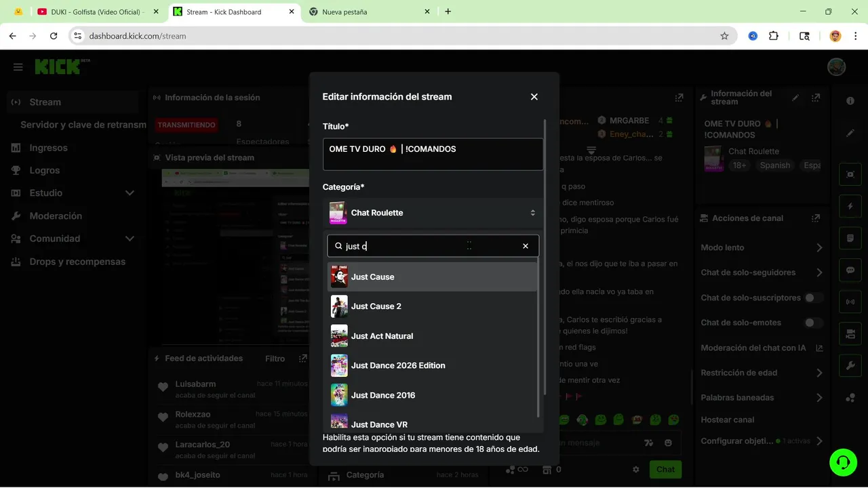Click the chat bubble icon in the right sidebar
868x488 pixels.
point(850,270)
